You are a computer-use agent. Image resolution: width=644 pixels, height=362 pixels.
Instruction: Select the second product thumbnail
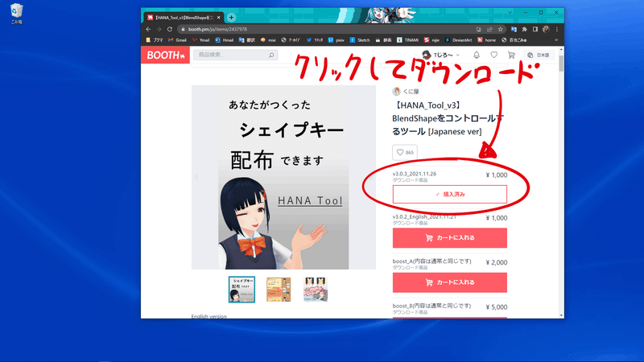(279, 290)
